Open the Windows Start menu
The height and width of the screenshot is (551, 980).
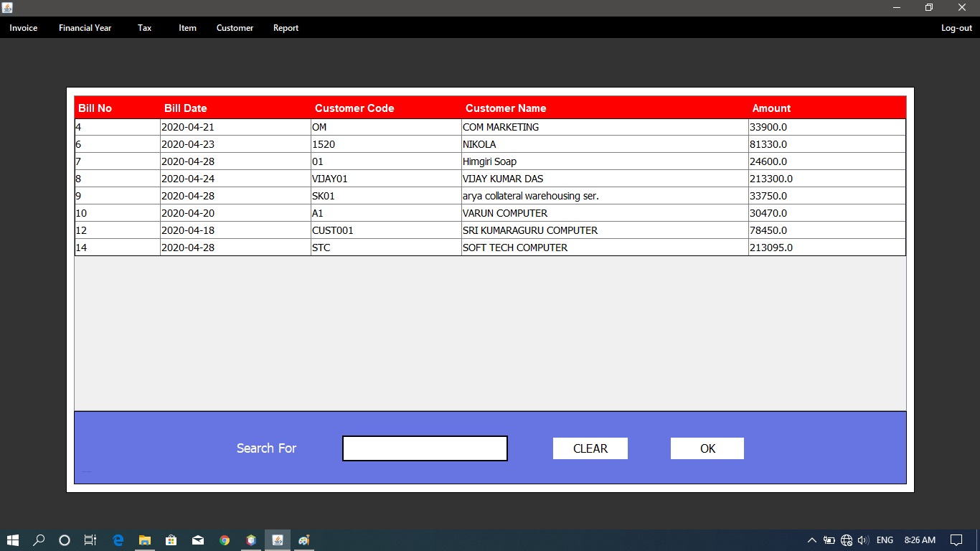pyautogui.click(x=13, y=540)
